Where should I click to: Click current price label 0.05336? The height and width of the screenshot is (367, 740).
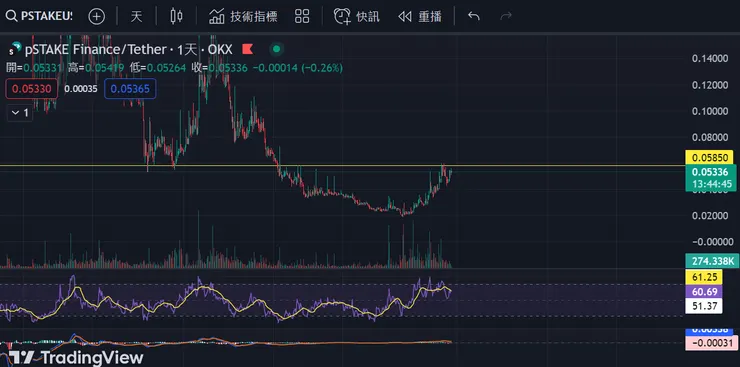pos(710,172)
